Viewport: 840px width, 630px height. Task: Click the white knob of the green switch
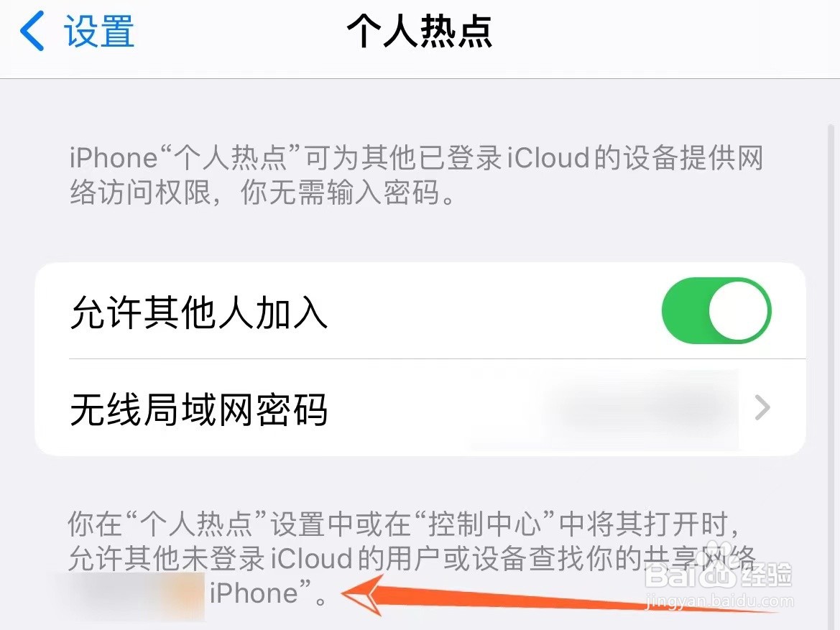pos(739,311)
